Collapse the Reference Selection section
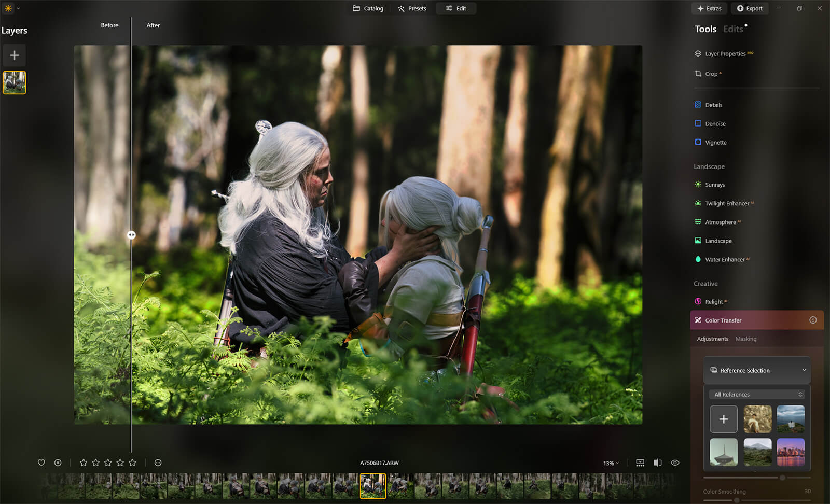830x504 pixels. click(x=804, y=370)
